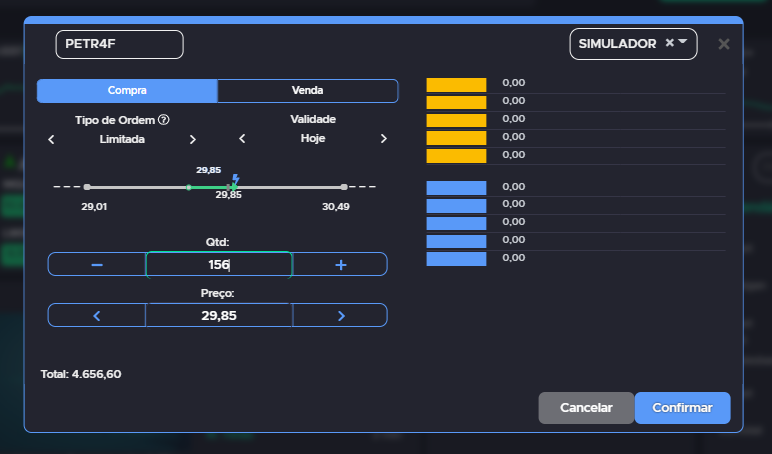This screenshot has height=454, width=772.
Task: Click the first yellow ask bar in the book
Action: pyautogui.click(x=456, y=85)
